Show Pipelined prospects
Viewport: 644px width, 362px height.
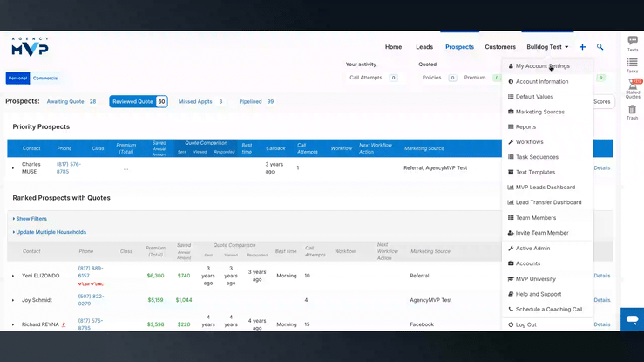click(256, 101)
